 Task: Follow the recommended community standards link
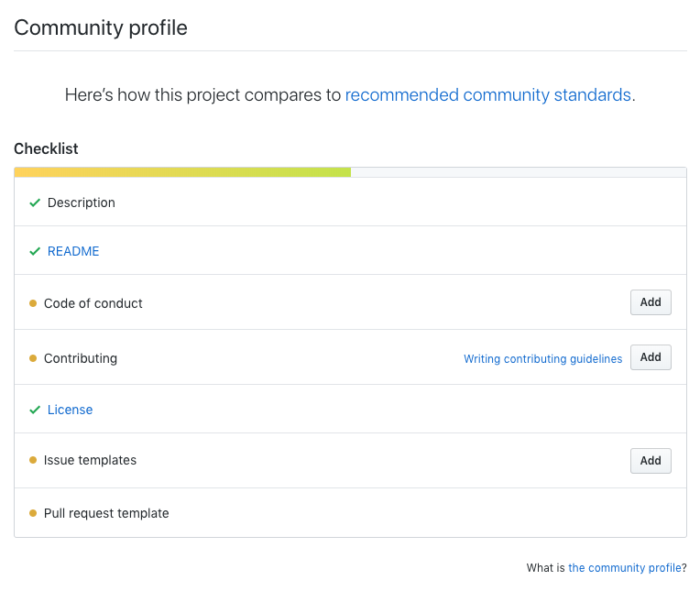487,94
